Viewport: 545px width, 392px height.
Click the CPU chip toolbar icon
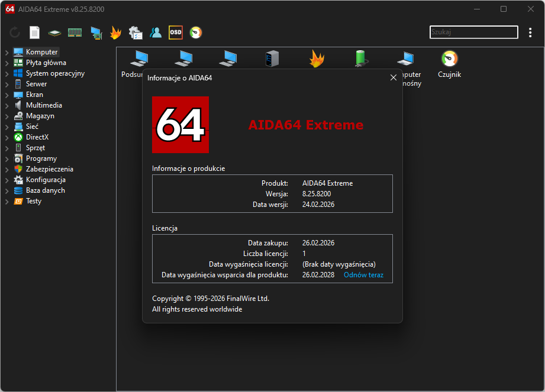(54, 33)
